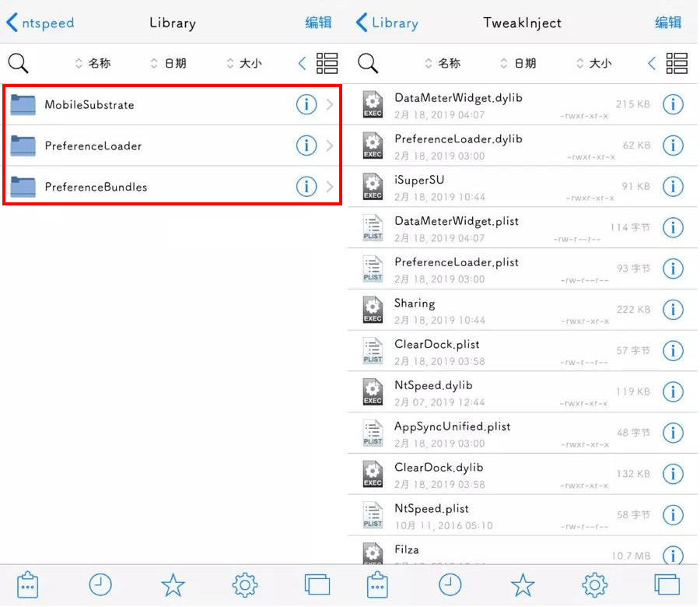Navigate back to Library from TweakInject
Image resolution: width=700 pixels, height=607 pixels.
click(x=387, y=23)
